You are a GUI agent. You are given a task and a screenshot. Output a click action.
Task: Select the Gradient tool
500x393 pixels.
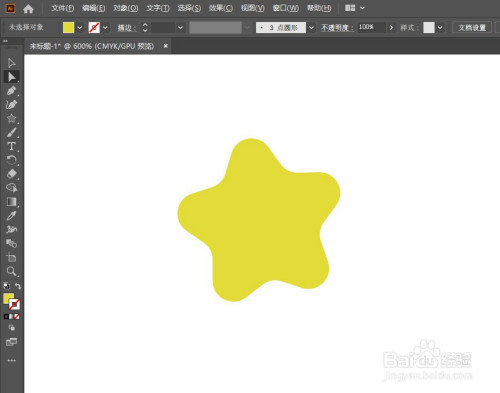click(11, 202)
